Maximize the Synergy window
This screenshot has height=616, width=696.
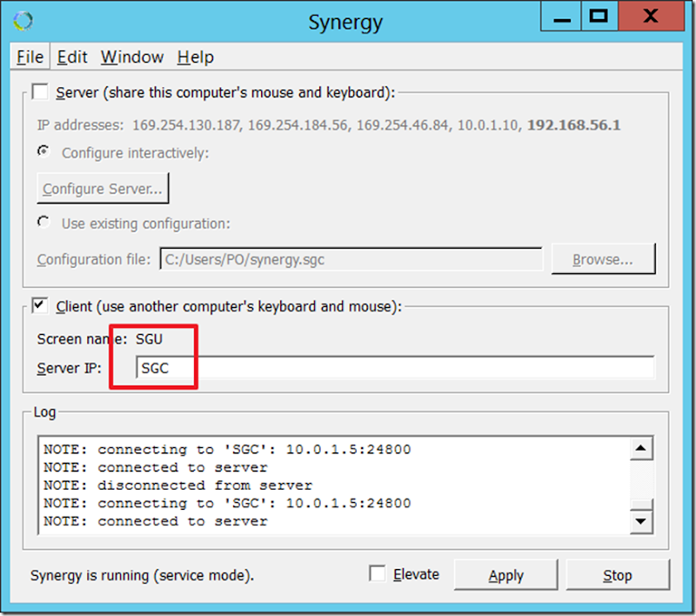tap(598, 16)
